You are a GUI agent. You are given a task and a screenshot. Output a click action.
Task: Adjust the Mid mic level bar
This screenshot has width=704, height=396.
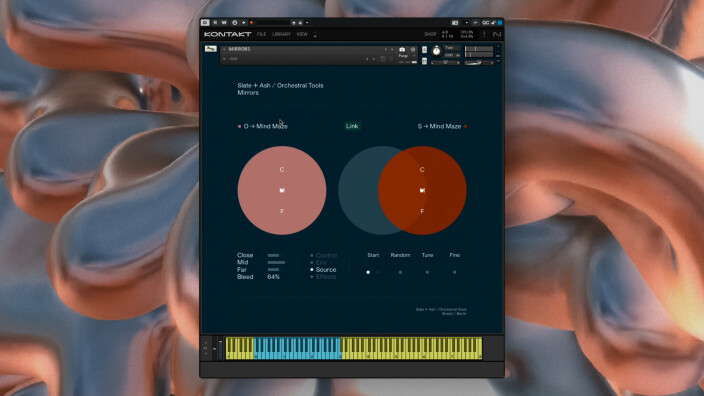click(276, 263)
